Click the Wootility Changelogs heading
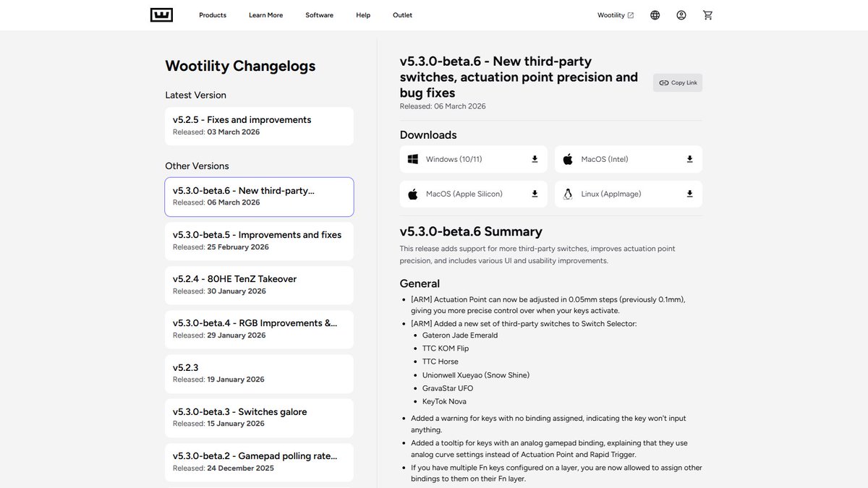This screenshot has width=868, height=488. point(240,66)
